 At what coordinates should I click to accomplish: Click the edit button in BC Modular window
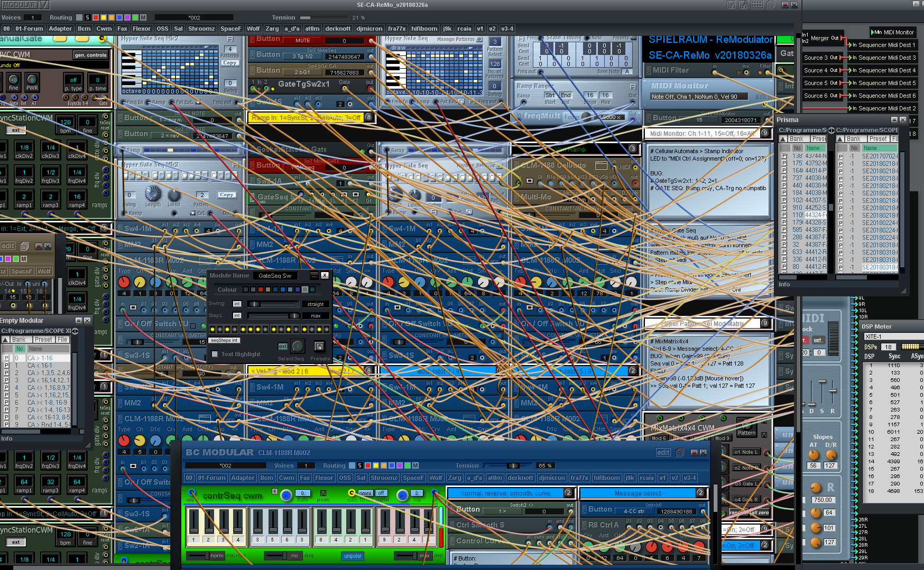click(x=663, y=453)
